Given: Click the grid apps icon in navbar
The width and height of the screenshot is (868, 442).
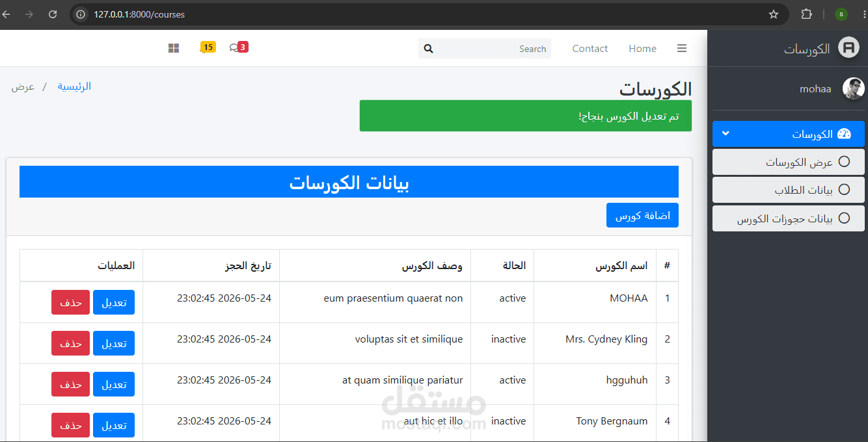Looking at the screenshot, I should [174, 48].
